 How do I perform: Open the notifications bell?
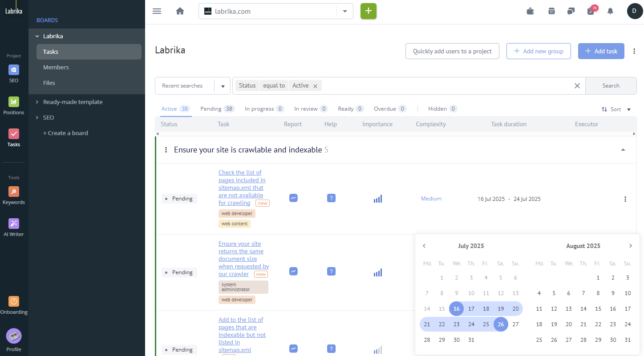coord(610,11)
